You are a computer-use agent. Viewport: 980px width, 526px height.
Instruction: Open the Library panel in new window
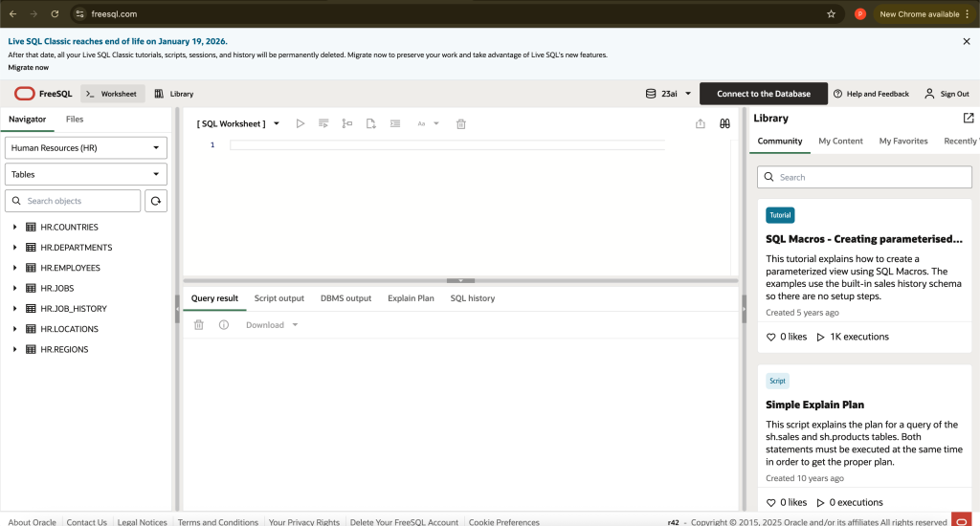969,118
